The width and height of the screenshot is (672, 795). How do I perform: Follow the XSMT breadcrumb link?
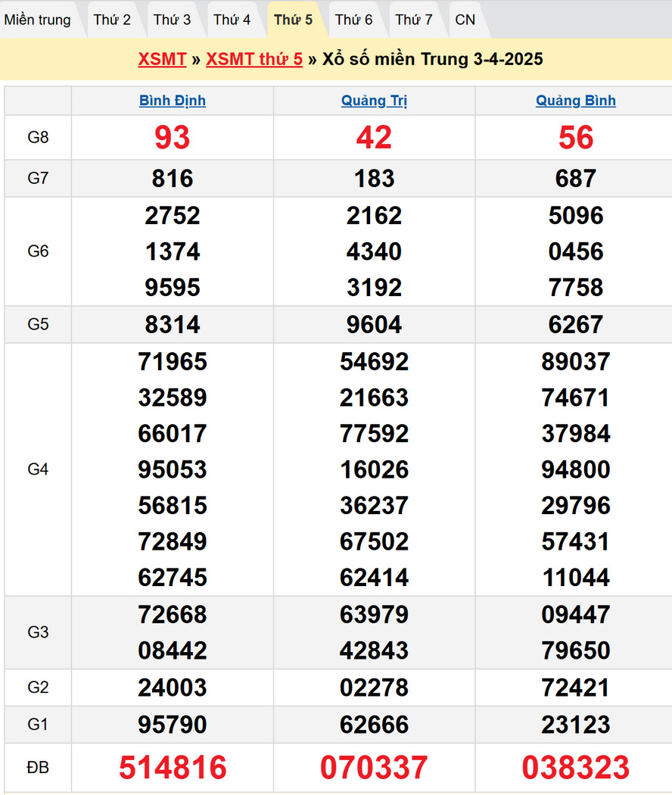point(162,60)
